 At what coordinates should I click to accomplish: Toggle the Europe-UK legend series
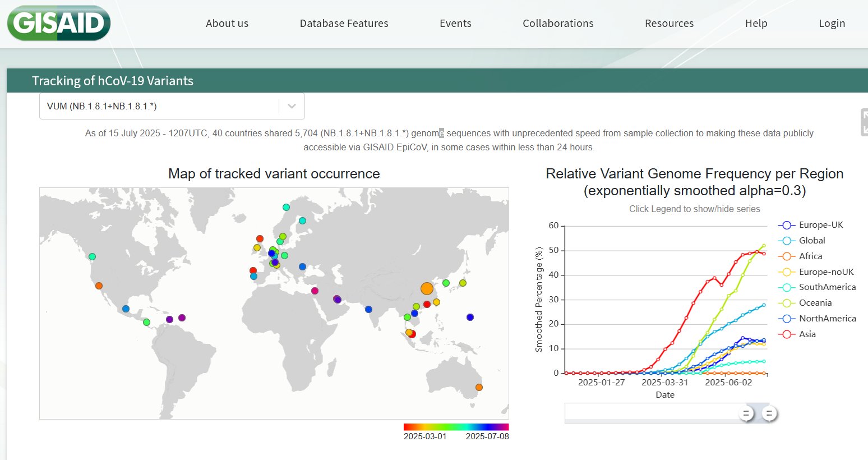(x=821, y=225)
